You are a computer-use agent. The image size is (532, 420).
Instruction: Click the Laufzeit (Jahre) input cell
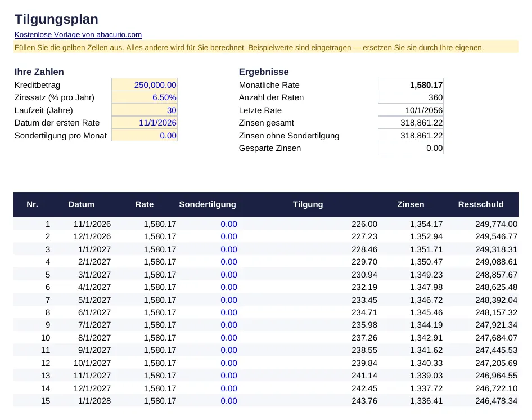point(145,110)
